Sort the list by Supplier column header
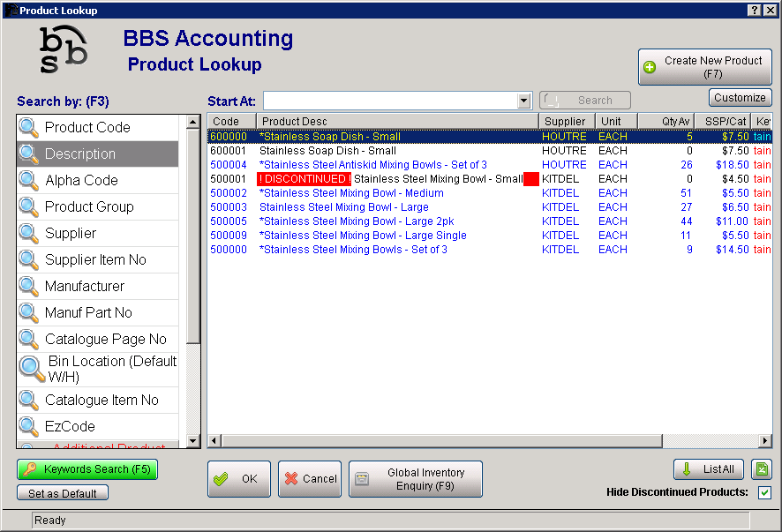 pyautogui.click(x=565, y=121)
